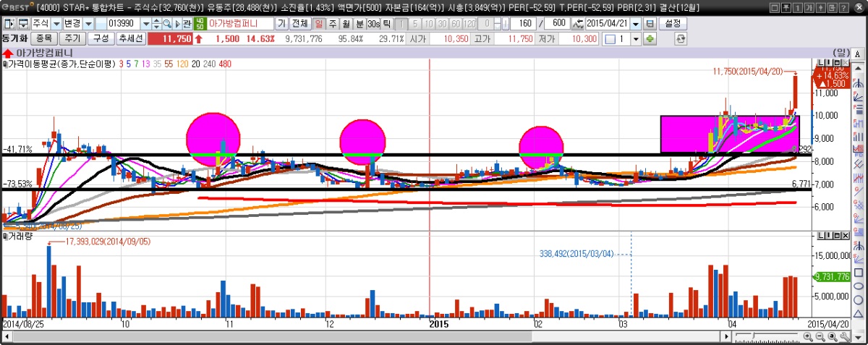Click the 관 (watchlist) button next to the code
The height and width of the screenshot is (345, 868).
coord(187,23)
